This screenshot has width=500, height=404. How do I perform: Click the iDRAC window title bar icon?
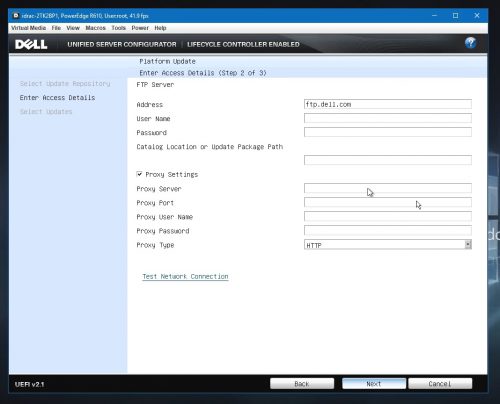pos(16,15)
